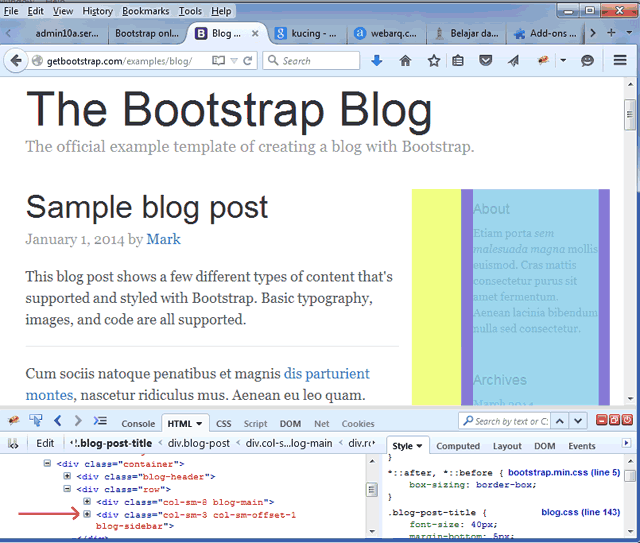Go back using the browser back arrow
Viewport: 640px width, 543px height.
tap(16, 61)
